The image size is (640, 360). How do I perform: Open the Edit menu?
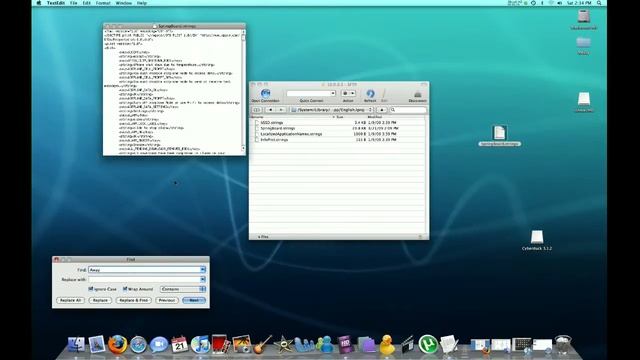pyautogui.click(x=87, y=3)
